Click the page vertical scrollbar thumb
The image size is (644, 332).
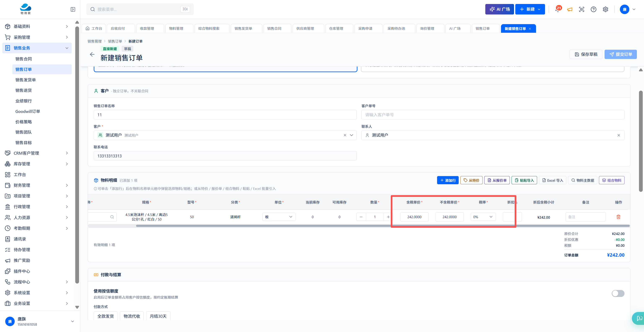pyautogui.click(x=641, y=141)
